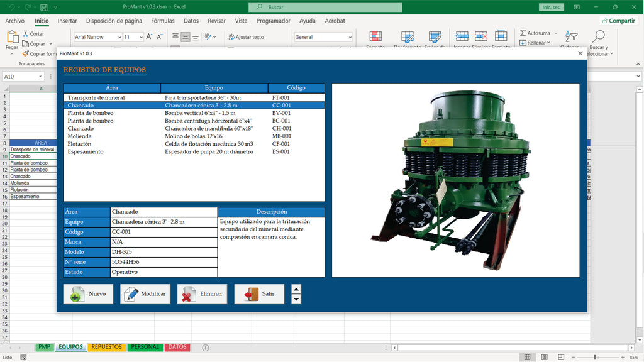Open the DATOS sheet tab

click(177, 347)
